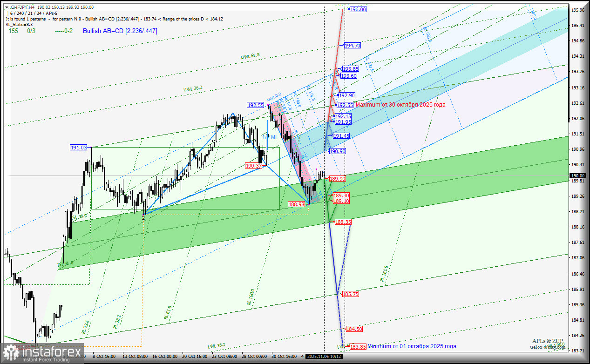The height and width of the screenshot is (364, 590).
Task: Click the 'RL 100.0' green line label
Action: coord(251,297)
